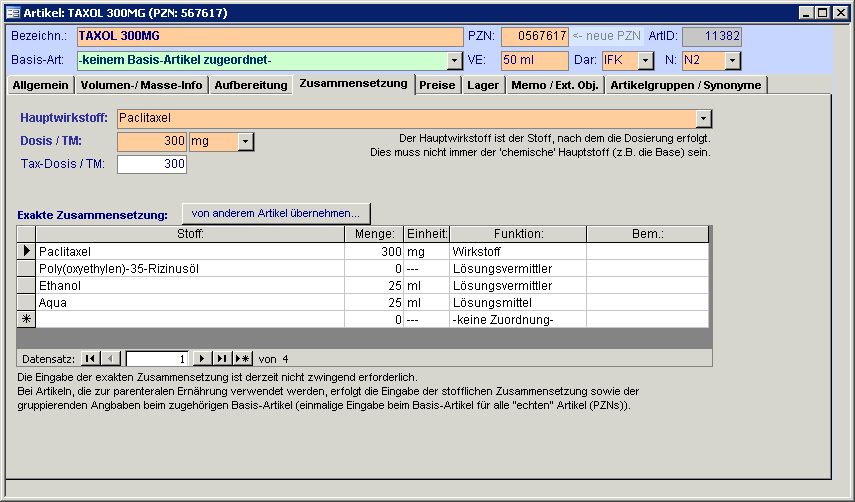Switch to the Lager tab
Screen dimensions: 855x502
pos(483,85)
